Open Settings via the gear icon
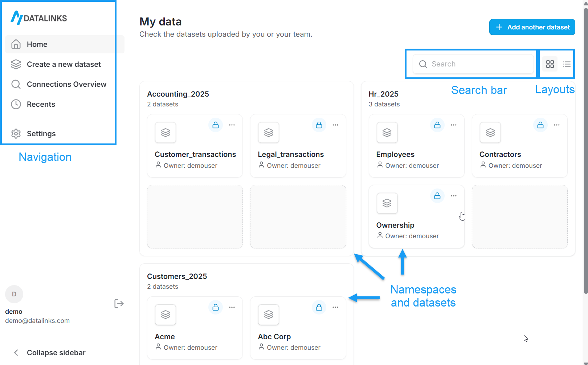 click(16, 134)
